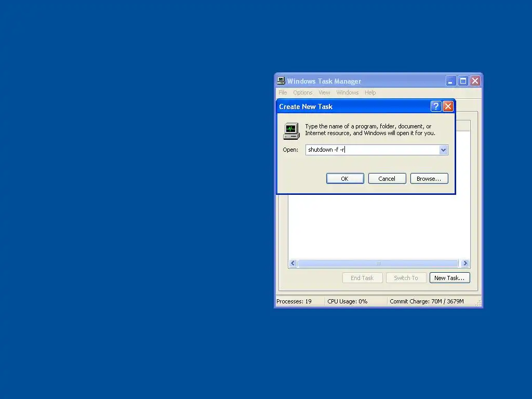Click the Run monitor icon in dialog
The height and width of the screenshot is (399, 532).
coord(291,131)
